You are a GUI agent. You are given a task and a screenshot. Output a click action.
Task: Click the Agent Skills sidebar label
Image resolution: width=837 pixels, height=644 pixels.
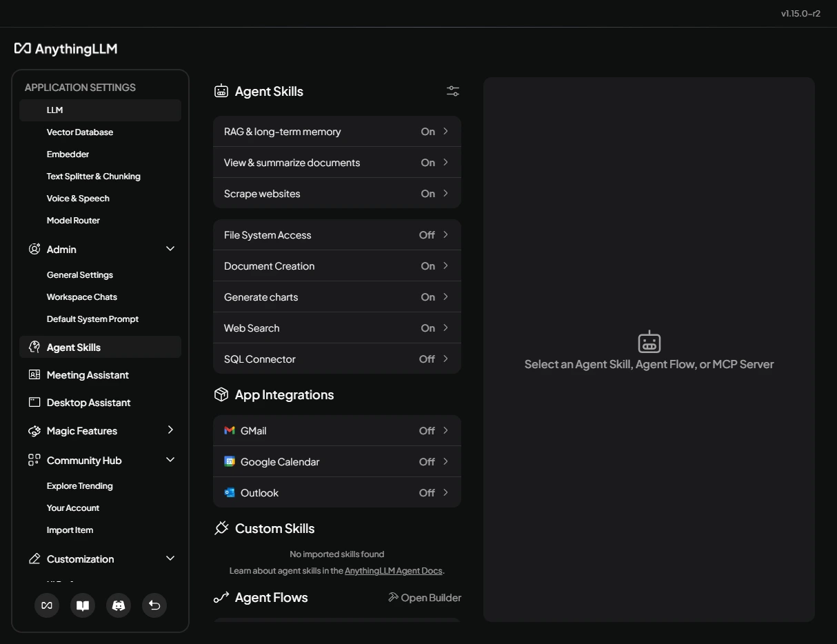(74, 348)
